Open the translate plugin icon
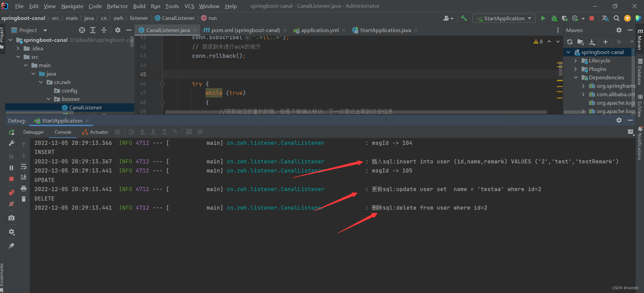644x293 pixels. (x=605, y=18)
